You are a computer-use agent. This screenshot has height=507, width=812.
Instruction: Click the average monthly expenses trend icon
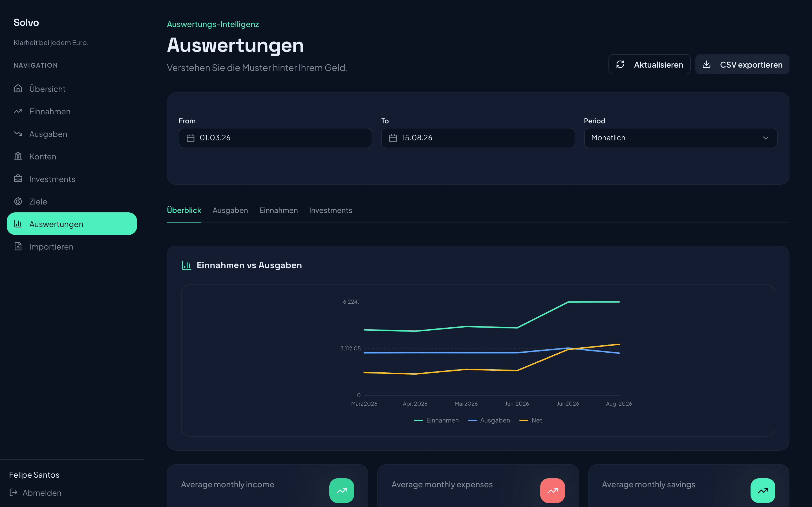(552, 491)
